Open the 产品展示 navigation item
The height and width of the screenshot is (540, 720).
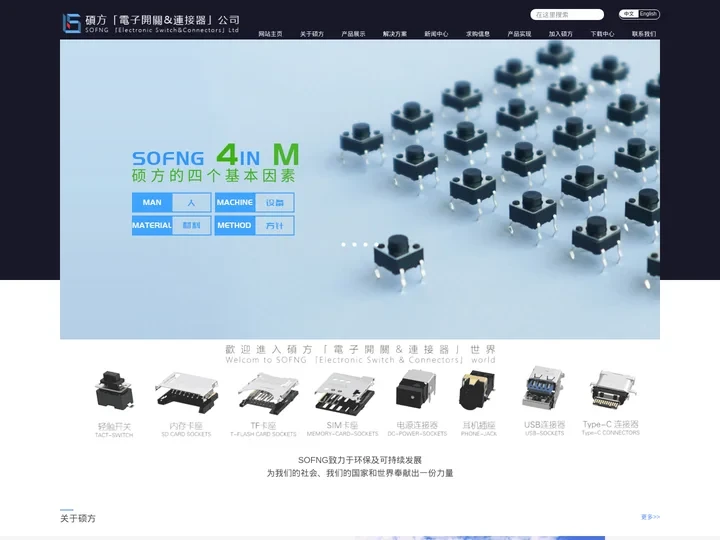[x=353, y=34]
